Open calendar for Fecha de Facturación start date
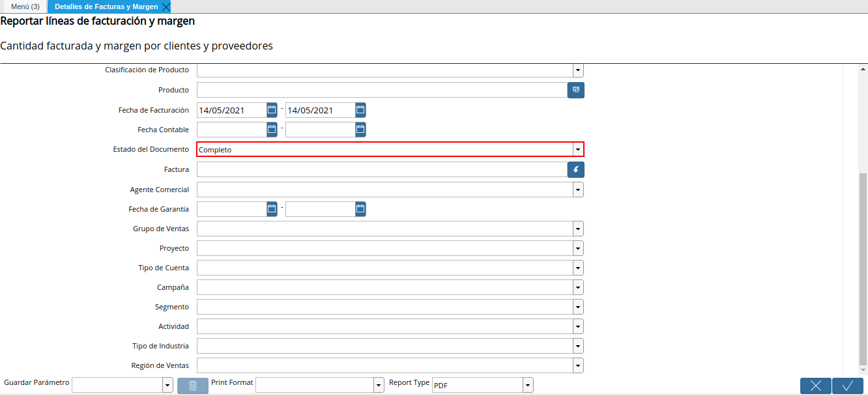Image resolution: width=868 pixels, height=396 pixels. [x=272, y=110]
